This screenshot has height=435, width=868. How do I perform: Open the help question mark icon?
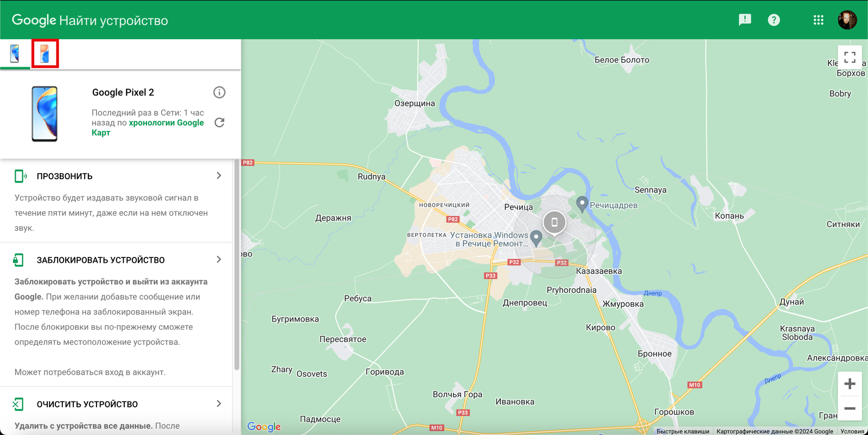774,20
